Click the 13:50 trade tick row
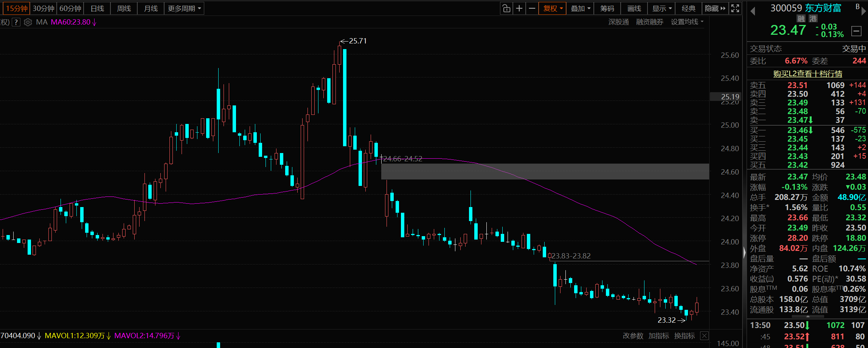Image resolution: width=868 pixels, height=348 pixels. pyautogui.click(x=807, y=325)
